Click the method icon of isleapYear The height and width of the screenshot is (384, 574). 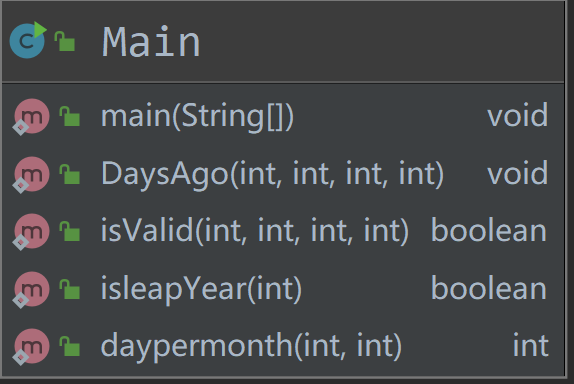[x=31, y=290]
